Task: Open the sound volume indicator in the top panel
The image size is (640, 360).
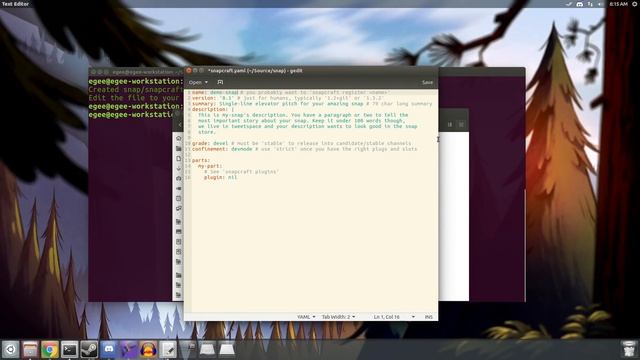Action: 600,4
